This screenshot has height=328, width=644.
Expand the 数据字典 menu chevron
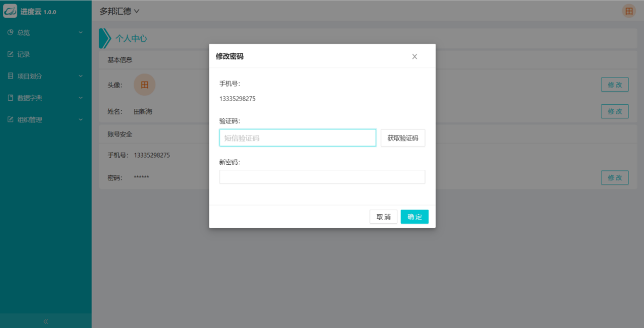(80, 98)
